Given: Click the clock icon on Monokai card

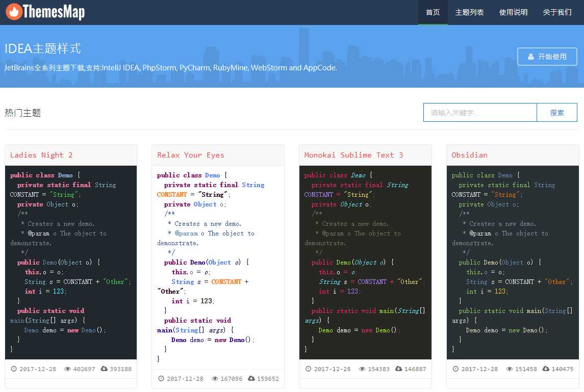Looking at the screenshot, I should click(308, 369).
